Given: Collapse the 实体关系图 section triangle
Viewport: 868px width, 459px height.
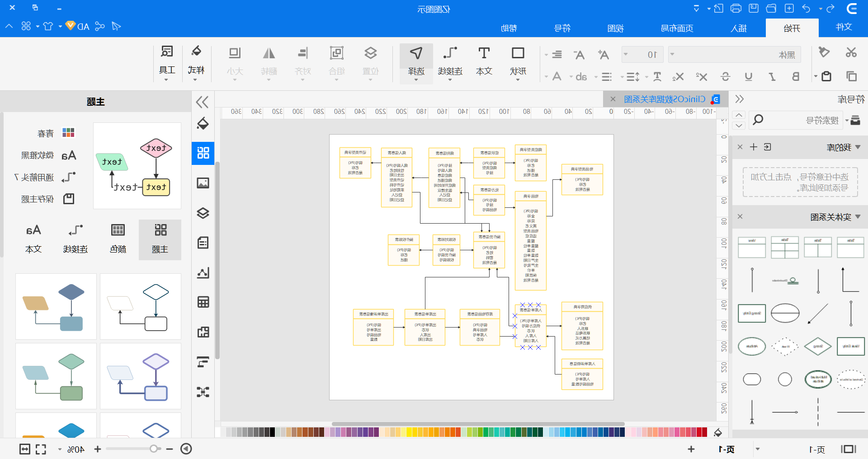Looking at the screenshot, I should coord(858,217).
